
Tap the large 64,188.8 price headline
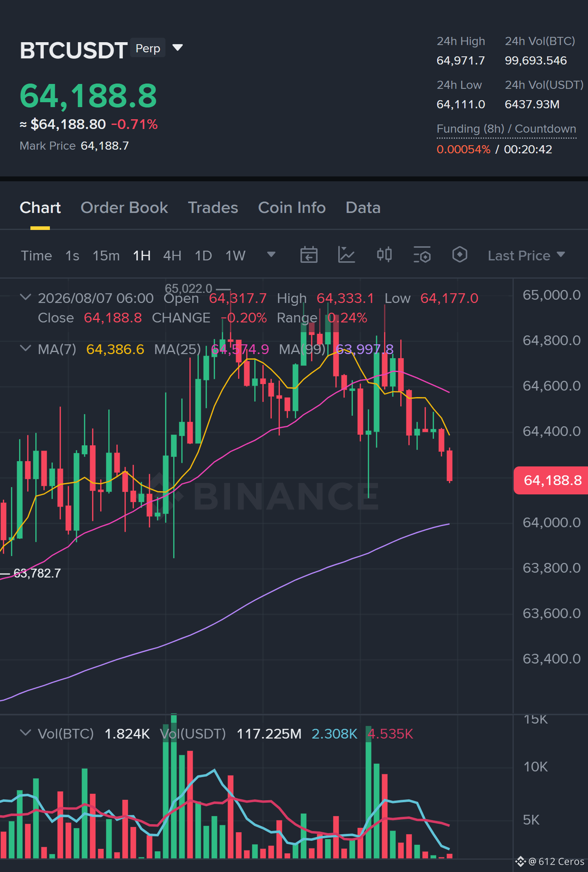click(x=88, y=96)
